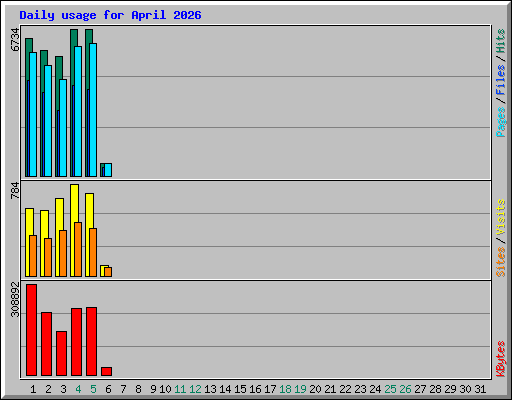This screenshot has height=400, width=512.
Task: Click the Visits legend label
Action: tap(501, 218)
